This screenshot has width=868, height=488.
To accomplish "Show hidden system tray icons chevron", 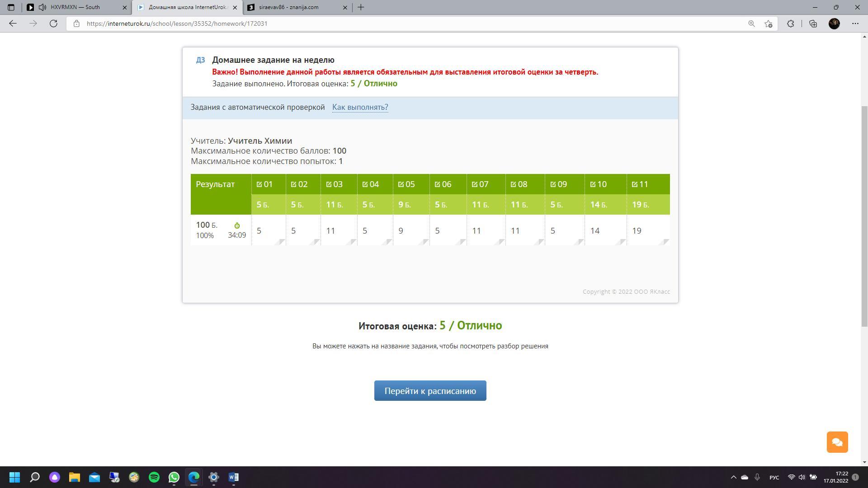I will click(733, 477).
